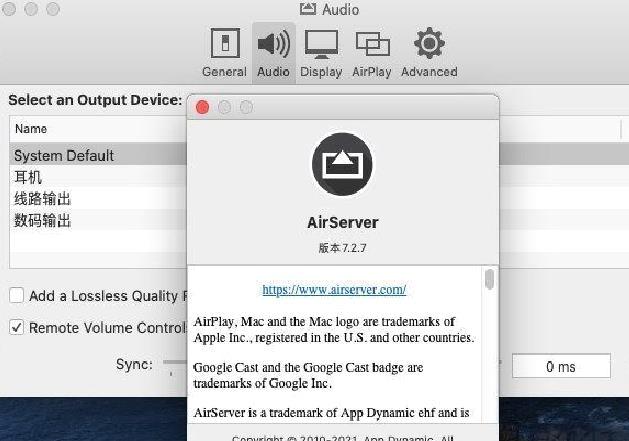Open the https://www.airserver.com/ link
The height and width of the screenshot is (441, 629).
coord(334,289)
